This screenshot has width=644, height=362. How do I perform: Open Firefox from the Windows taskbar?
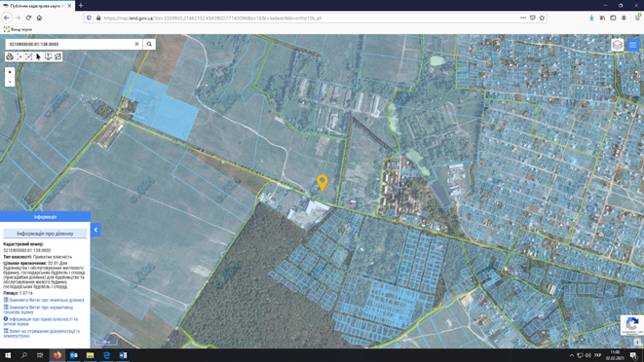tap(57, 355)
